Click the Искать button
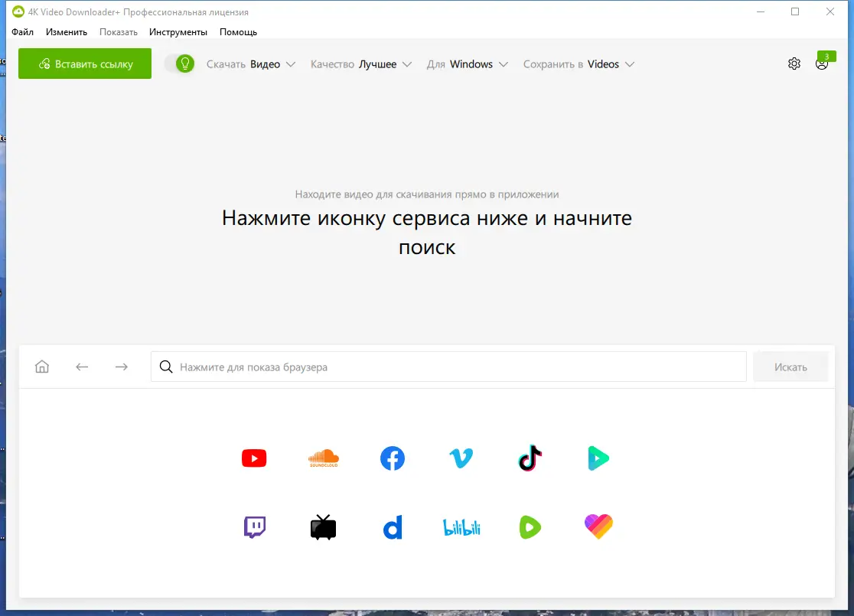The height and width of the screenshot is (616, 854). click(x=790, y=367)
